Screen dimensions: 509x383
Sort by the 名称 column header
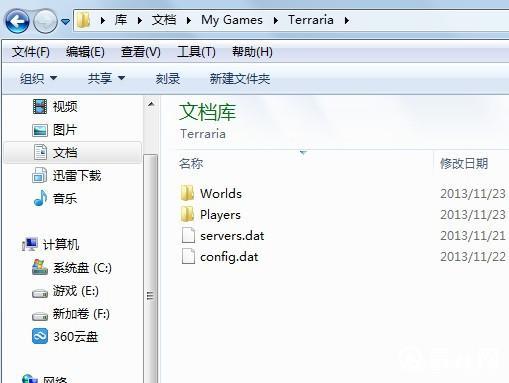[191, 164]
